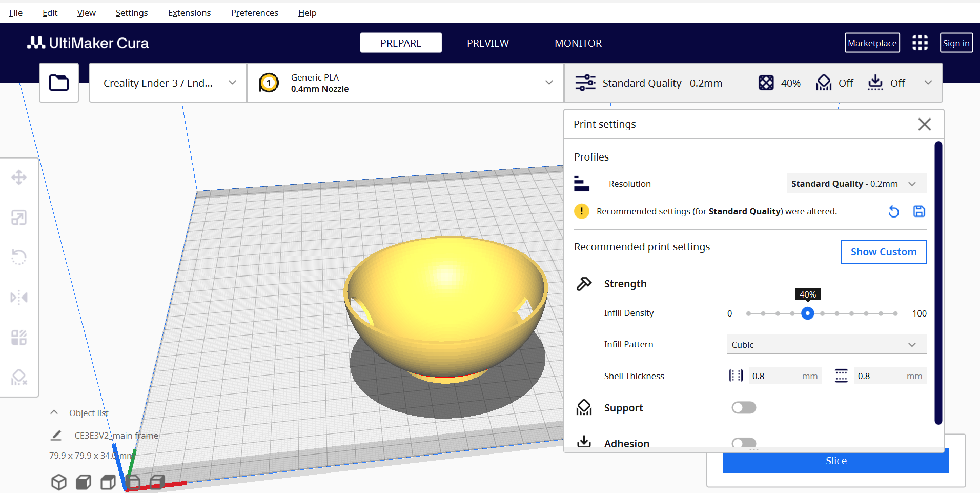The height and width of the screenshot is (493, 980).
Task: Click infill 40% icon in header
Action: [x=766, y=83]
